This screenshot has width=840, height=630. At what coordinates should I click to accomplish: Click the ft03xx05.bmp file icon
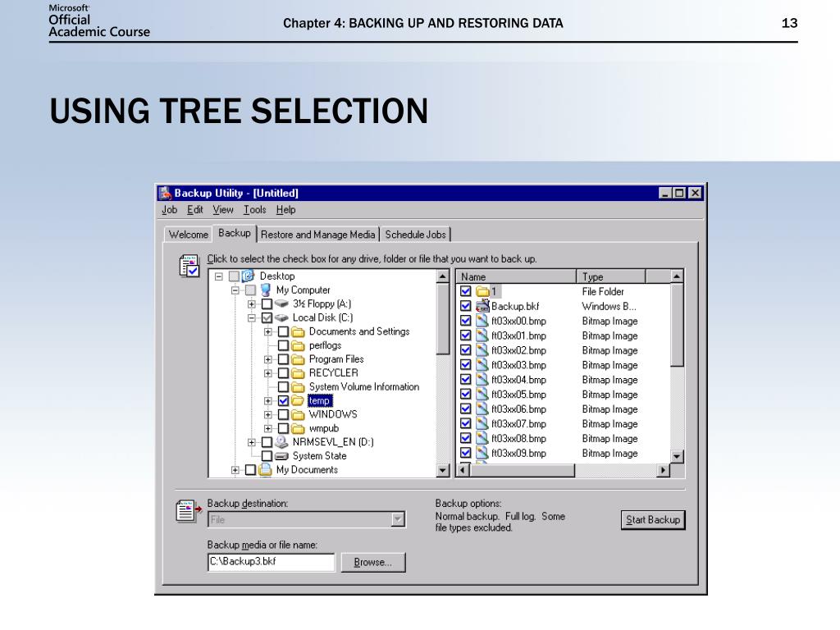pos(482,395)
